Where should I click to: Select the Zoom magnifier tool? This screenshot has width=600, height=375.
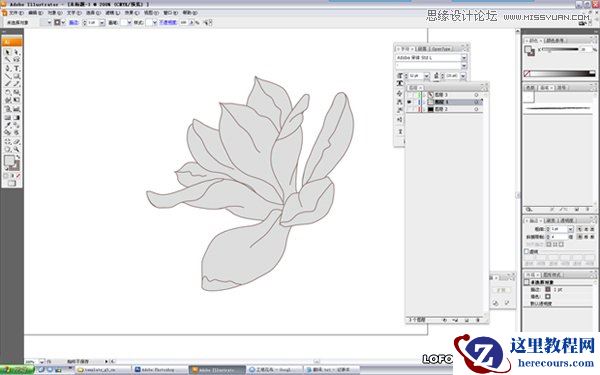click(17, 148)
